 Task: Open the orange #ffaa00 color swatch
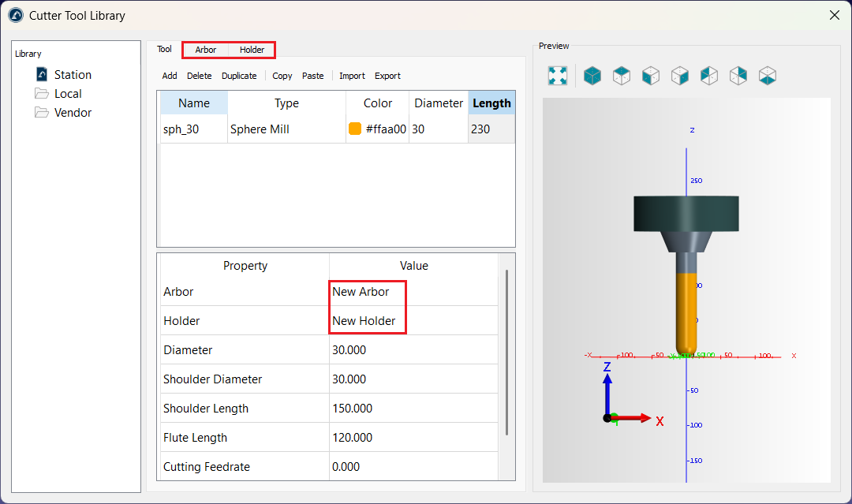355,129
